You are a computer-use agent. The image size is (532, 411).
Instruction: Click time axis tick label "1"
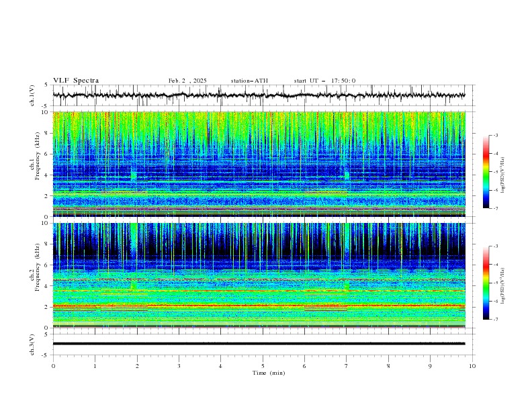(95, 366)
